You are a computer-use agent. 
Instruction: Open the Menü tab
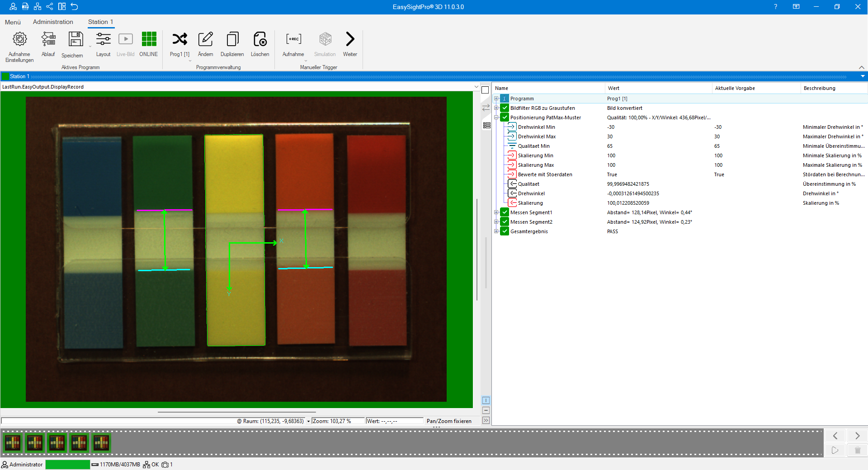tap(13, 22)
